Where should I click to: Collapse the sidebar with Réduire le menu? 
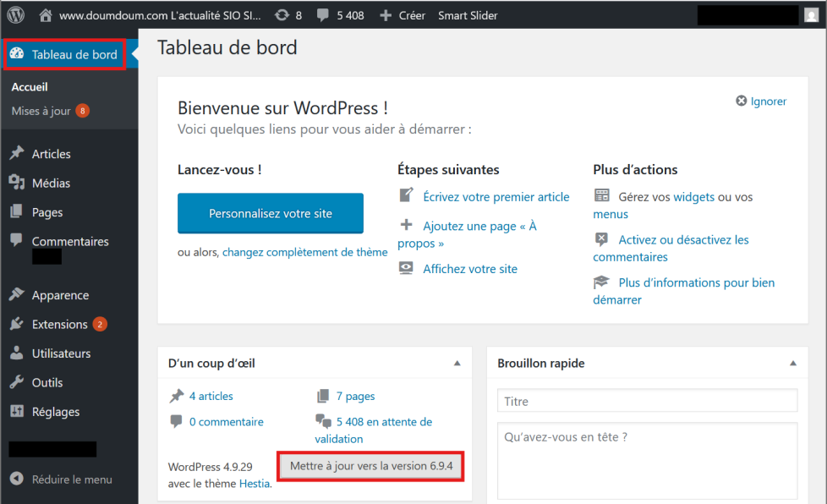(61, 479)
